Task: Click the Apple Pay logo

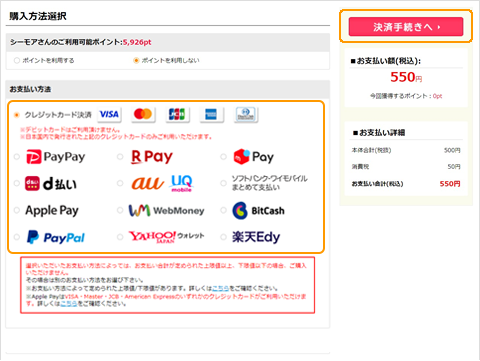Action: [52, 211]
